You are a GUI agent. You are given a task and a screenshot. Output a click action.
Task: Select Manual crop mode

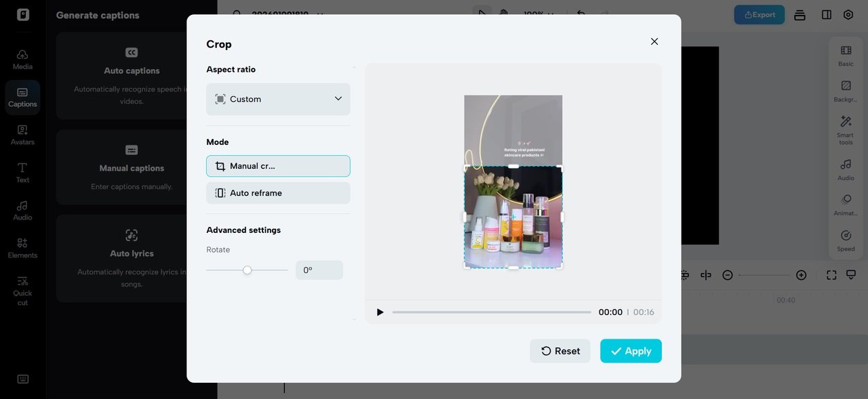coord(278,166)
